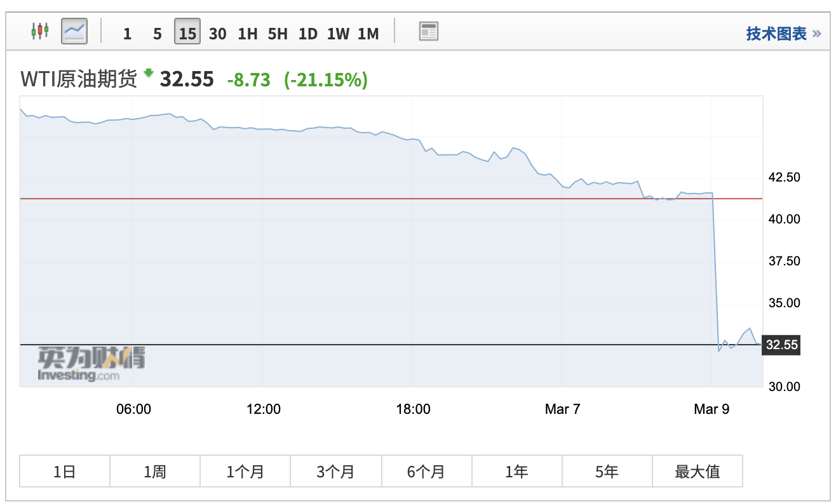Viewport: 836px width, 504px height.
Task: Set interval to 5H
Action: pyautogui.click(x=278, y=34)
